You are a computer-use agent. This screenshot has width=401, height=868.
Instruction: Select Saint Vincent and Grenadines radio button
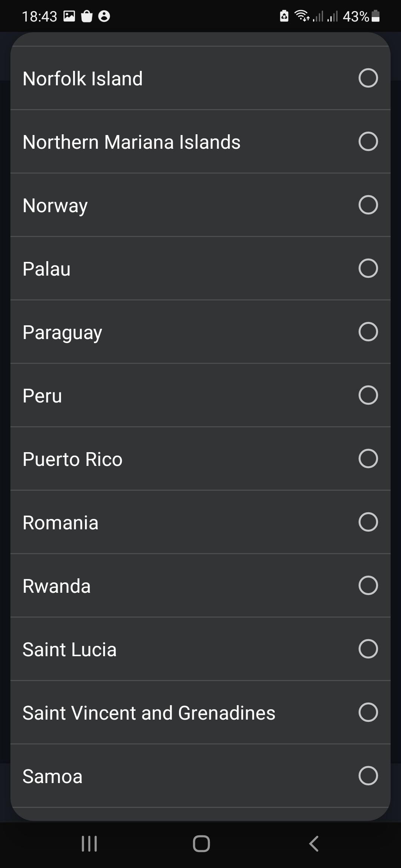coord(368,712)
